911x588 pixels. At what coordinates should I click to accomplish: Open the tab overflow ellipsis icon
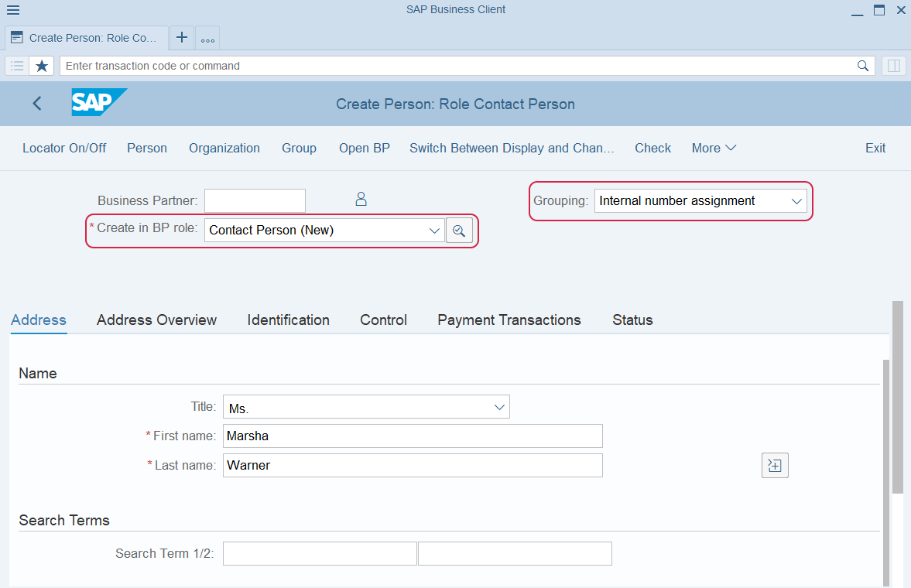pos(207,39)
